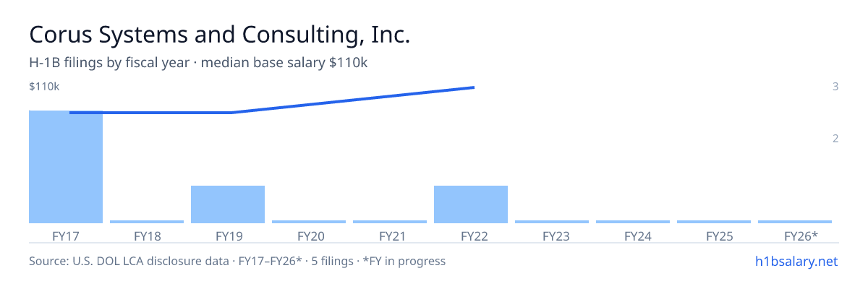Select the small FY24 bar
868x289 pixels.
coord(633,222)
